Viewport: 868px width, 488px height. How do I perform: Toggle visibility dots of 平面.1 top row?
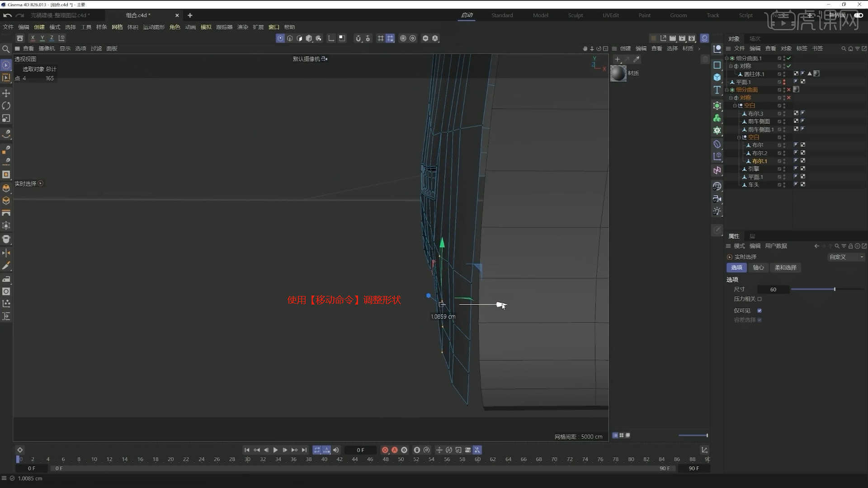pos(784,82)
